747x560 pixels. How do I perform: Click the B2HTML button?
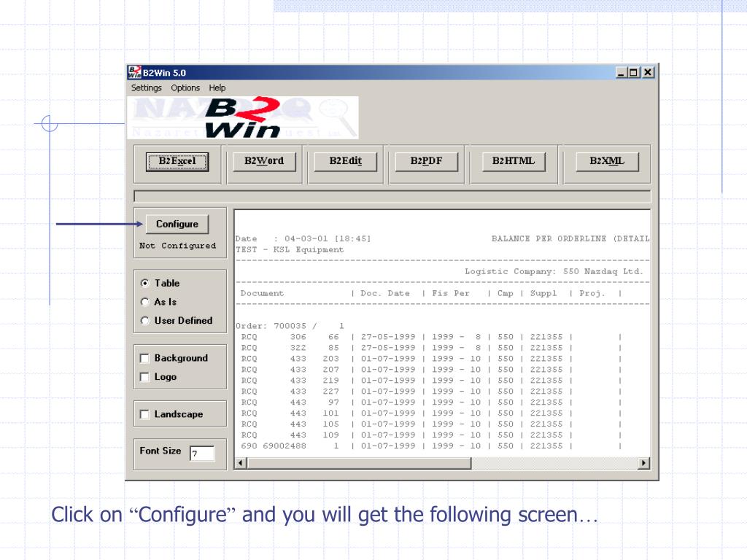pos(513,161)
